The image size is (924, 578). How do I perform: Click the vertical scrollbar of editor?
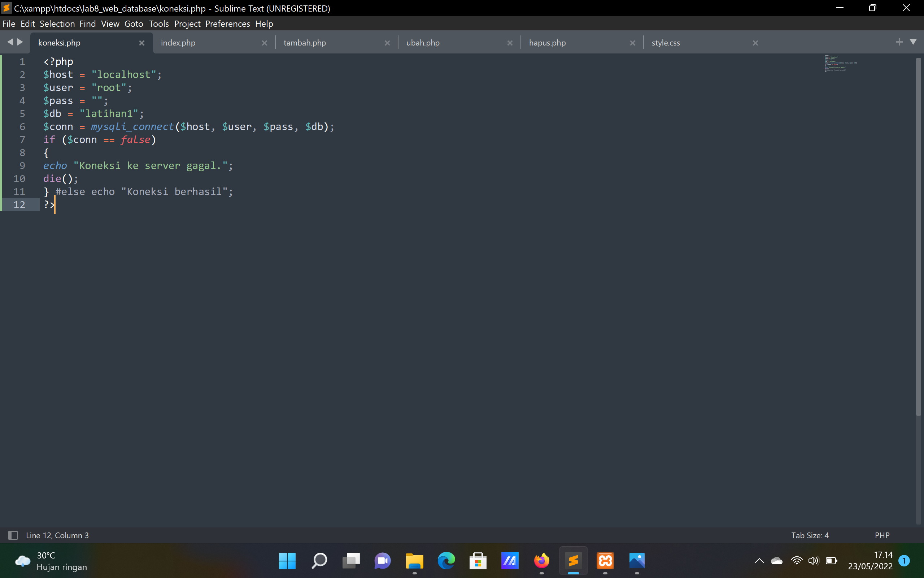pyautogui.click(x=918, y=236)
